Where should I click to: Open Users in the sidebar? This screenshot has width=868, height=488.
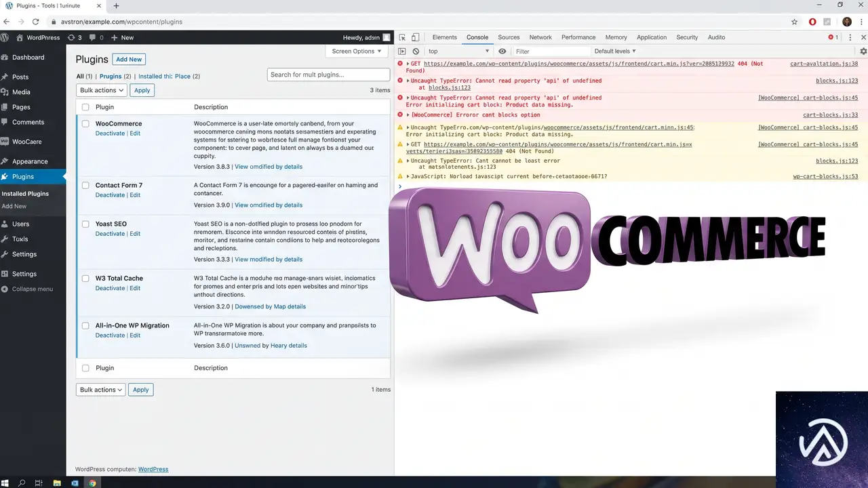(x=20, y=224)
